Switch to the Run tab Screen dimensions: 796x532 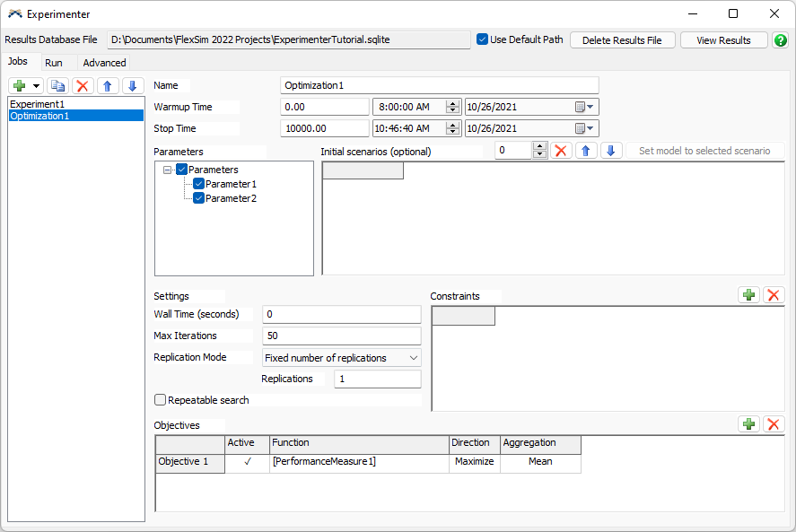(x=54, y=63)
